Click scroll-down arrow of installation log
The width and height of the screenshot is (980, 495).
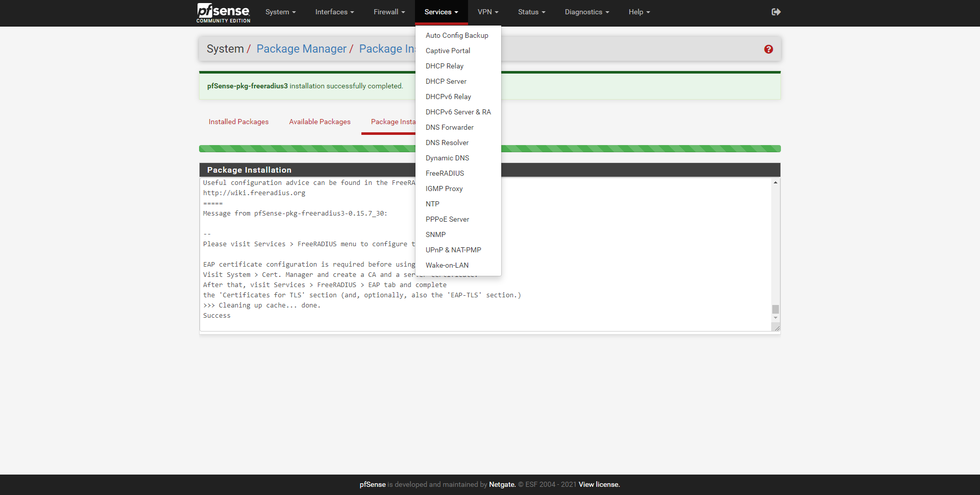(x=775, y=318)
